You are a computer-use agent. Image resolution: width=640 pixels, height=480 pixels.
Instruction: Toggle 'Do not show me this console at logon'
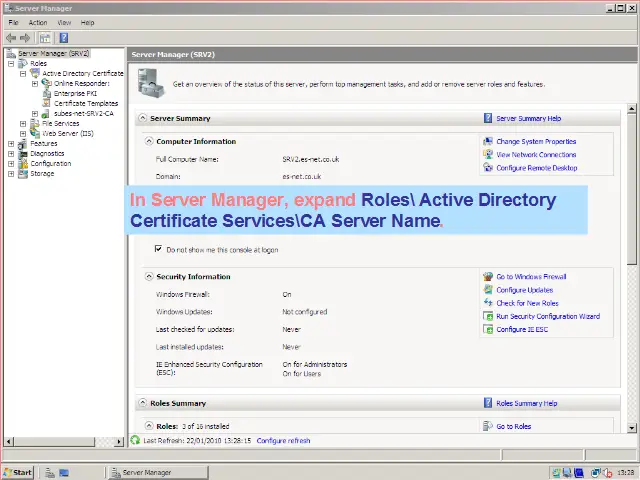(x=158, y=249)
